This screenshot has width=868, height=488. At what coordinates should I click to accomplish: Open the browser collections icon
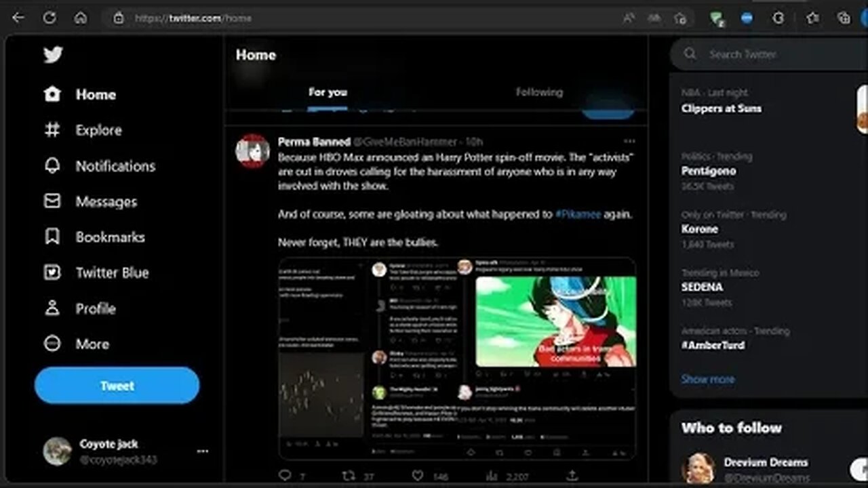[844, 18]
